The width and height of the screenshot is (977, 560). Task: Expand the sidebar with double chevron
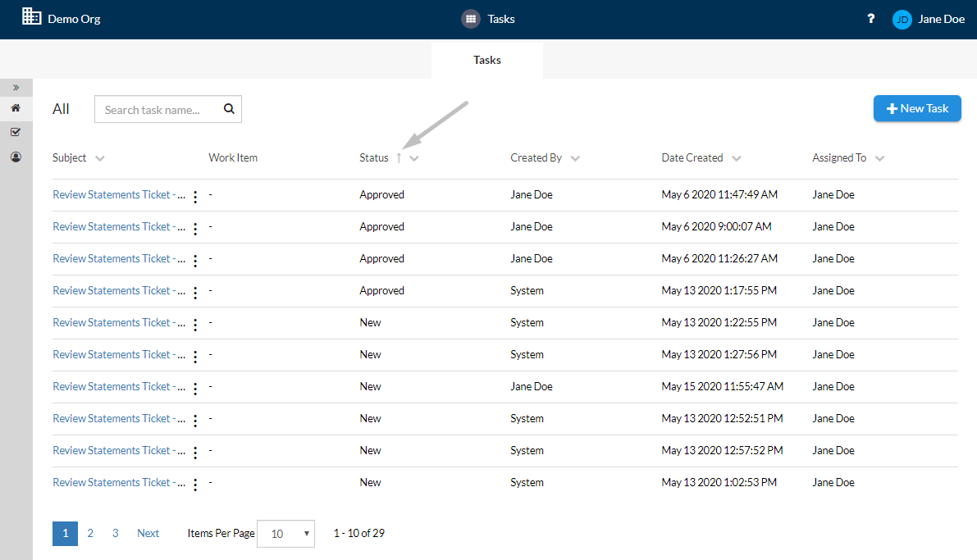tap(16, 87)
